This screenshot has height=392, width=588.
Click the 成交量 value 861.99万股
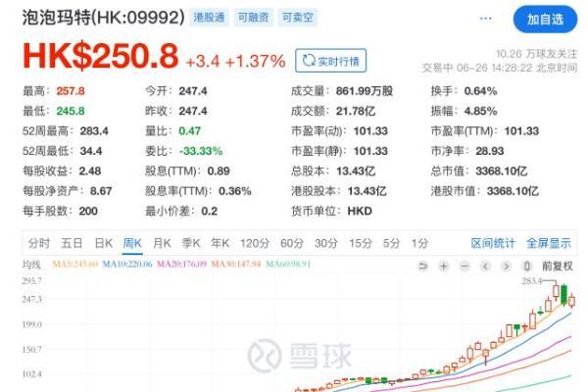365,91
